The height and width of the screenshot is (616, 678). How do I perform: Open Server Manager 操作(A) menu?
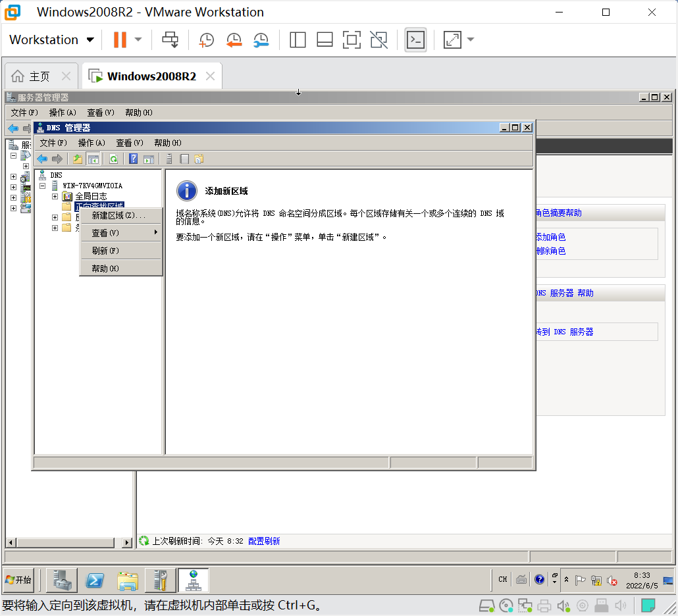tap(63, 113)
